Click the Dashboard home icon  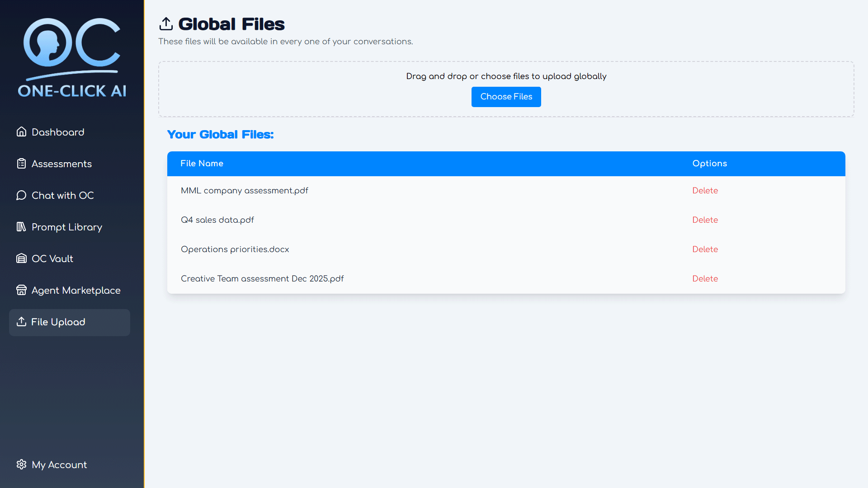pyautogui.click(x=21, y=132)
